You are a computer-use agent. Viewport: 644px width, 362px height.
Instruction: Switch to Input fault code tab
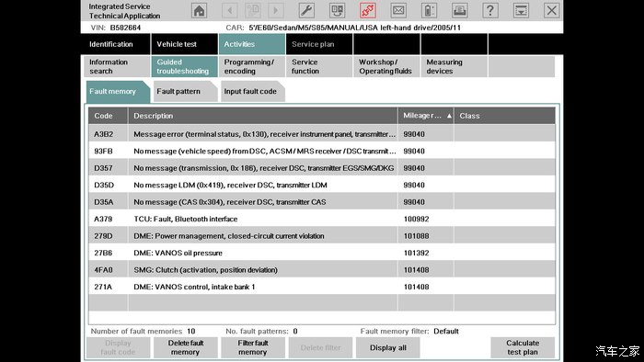click(252, 92)
